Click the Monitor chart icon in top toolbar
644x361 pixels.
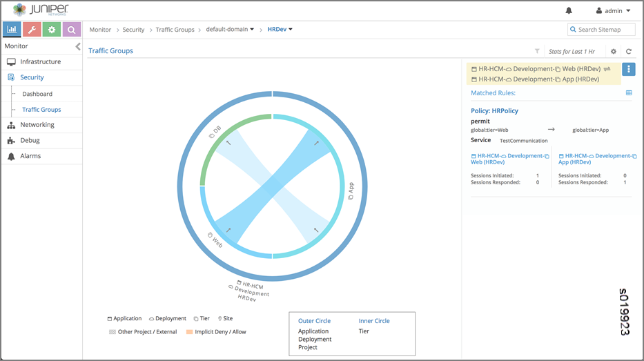[x=12, y=30]
